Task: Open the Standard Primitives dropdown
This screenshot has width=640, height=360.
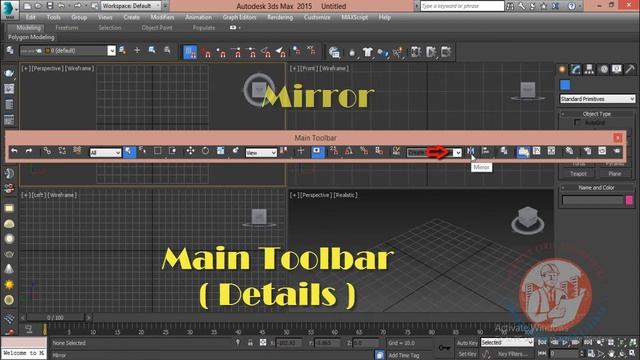Action: 597,99
